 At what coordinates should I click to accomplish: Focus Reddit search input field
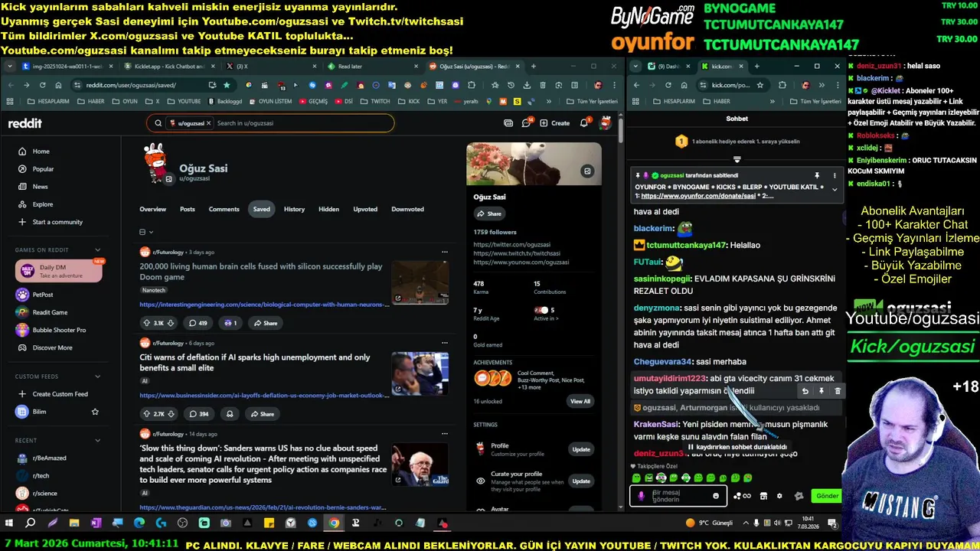(x=302, y=122)
